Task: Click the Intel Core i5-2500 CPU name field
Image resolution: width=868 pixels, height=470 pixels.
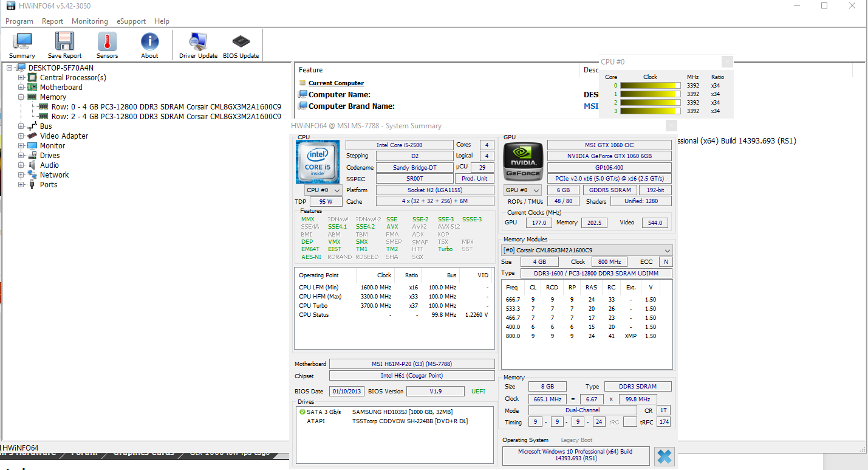Action: coord(400,145)
